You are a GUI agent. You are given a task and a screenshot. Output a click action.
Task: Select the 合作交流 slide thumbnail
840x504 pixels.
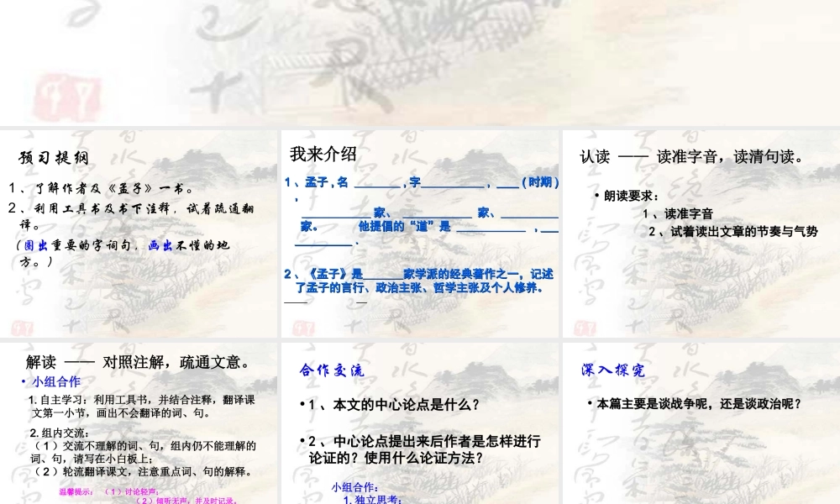click(x=419, y=423)
